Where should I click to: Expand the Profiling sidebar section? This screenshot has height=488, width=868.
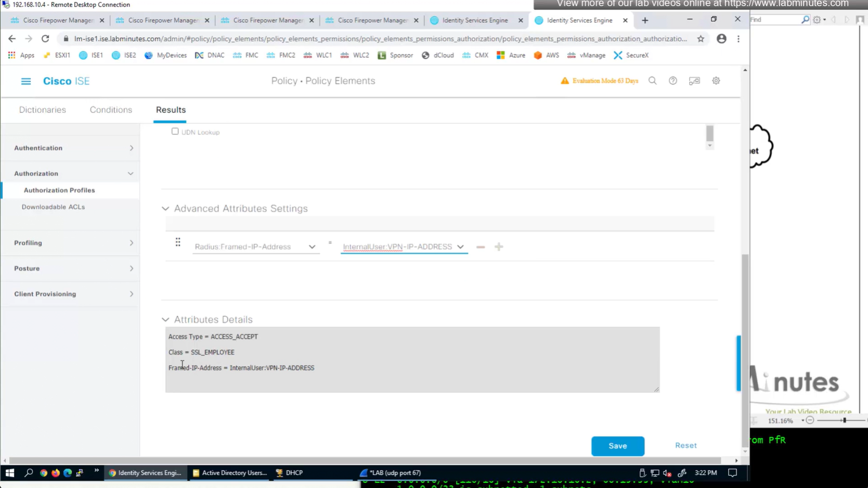click(131, 243)
